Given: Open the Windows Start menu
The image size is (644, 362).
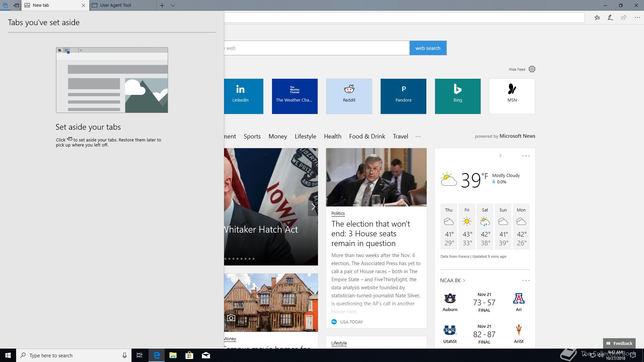Looking at the screenshot, I should [8, 355].
